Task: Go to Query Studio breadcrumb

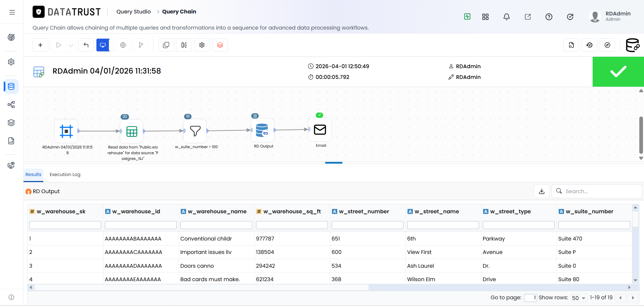Action: (134, 11)
